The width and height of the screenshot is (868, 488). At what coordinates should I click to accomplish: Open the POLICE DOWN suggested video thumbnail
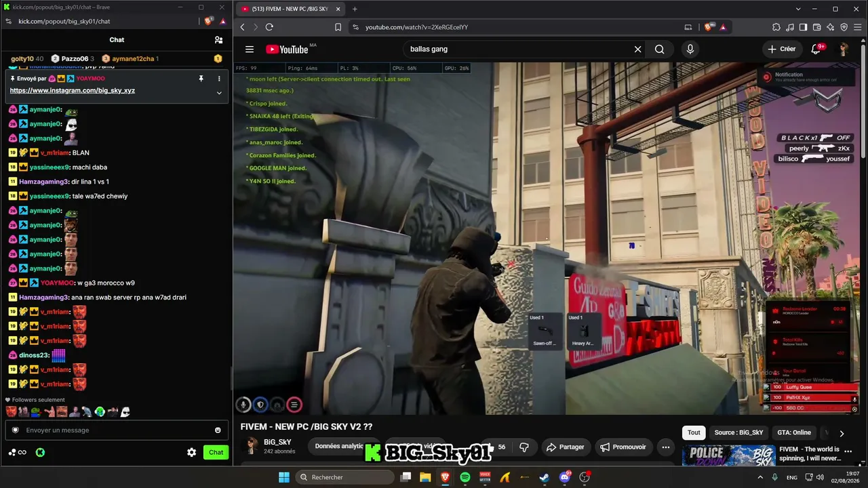coord(728,455)
